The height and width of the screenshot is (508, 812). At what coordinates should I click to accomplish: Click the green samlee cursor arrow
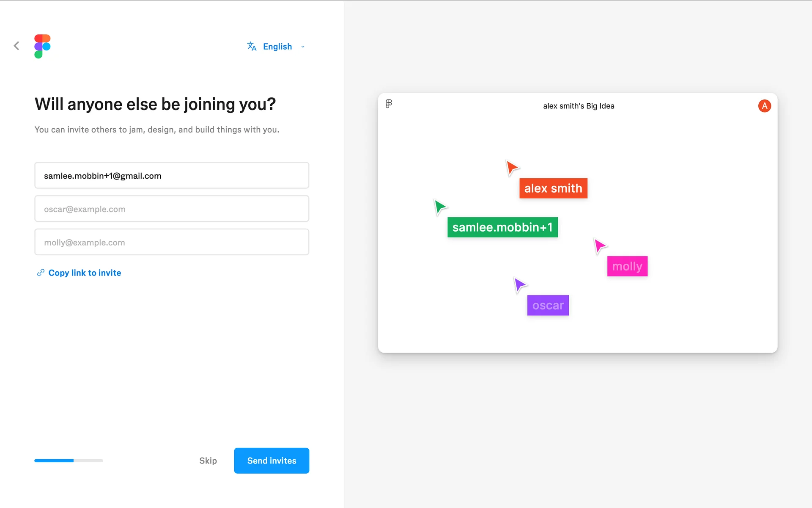click(x=440, y=207)
